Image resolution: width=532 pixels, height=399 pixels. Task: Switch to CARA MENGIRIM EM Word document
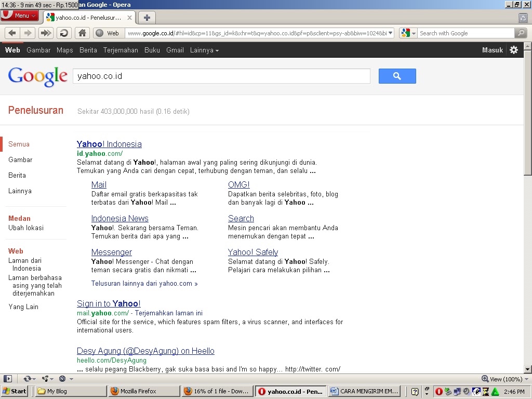pyautogui.click(x=364, y=391)
